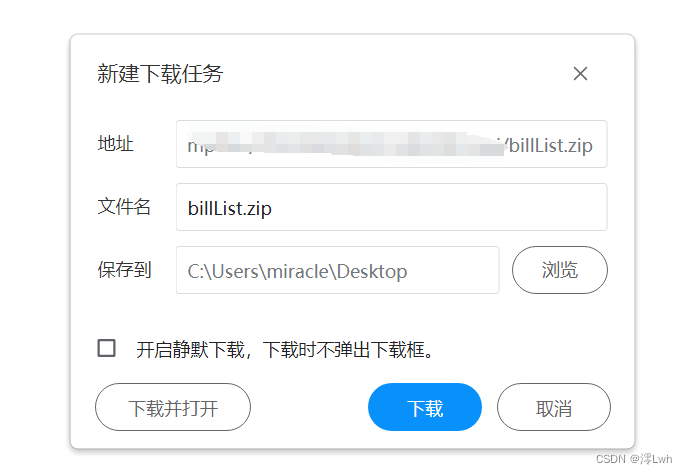The image size is (687, 474).
Task: Click empty area right of billList.zip filename
Action: pos(438,207)
